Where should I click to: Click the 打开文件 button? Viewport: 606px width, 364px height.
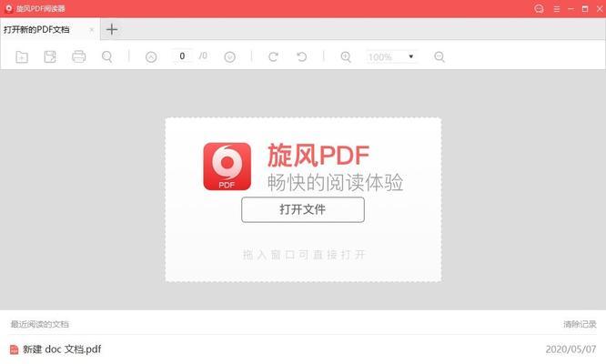pos(303,209)
